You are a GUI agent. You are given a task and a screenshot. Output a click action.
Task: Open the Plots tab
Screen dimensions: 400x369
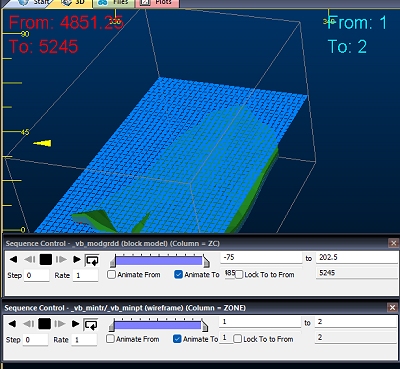158,3
